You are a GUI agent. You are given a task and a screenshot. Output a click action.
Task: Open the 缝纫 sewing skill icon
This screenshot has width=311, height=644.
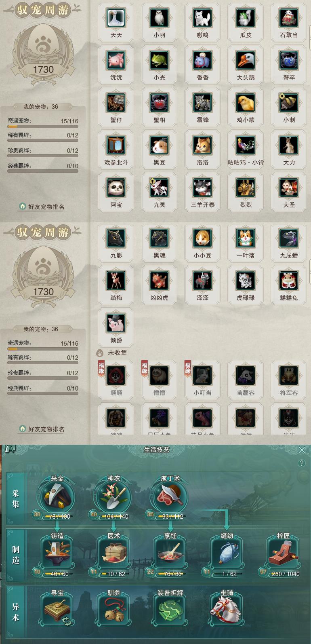coord(227,553)
